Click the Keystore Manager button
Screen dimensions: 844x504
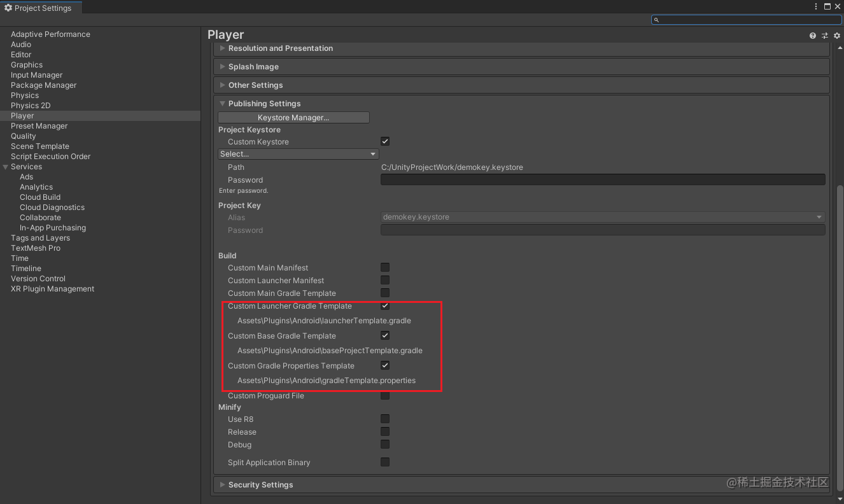293,118
